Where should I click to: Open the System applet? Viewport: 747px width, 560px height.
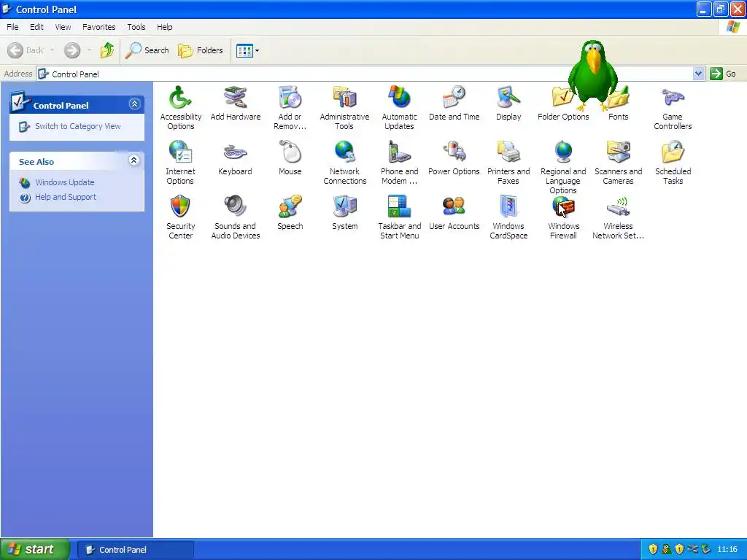pos(344,212)
